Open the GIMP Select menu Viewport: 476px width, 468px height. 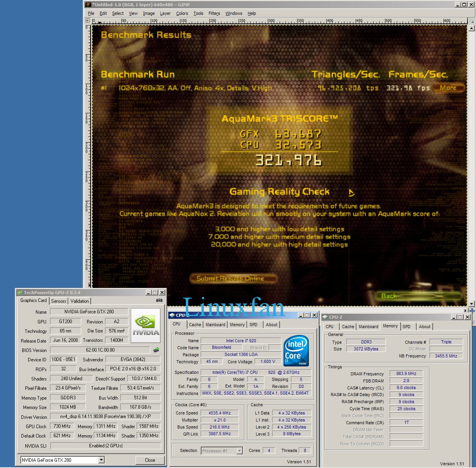(x=118, y=13)
